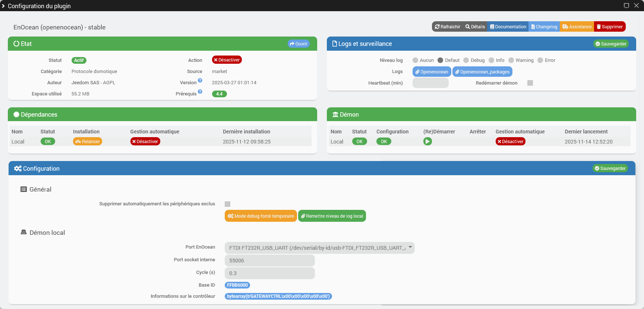Click the Rafraichir refresh button
This screenshot has height=309, width=644.
tap(447, 27)
